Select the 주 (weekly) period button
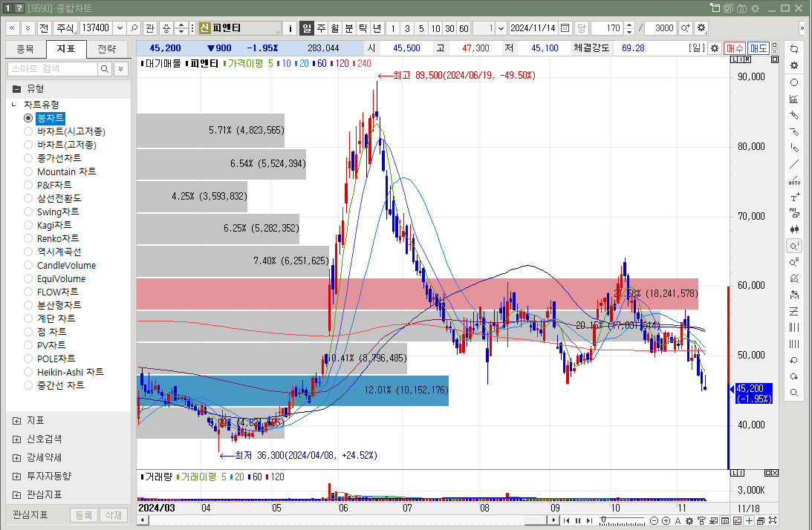The height and width of the screenshot is (530, 812). 321,28
